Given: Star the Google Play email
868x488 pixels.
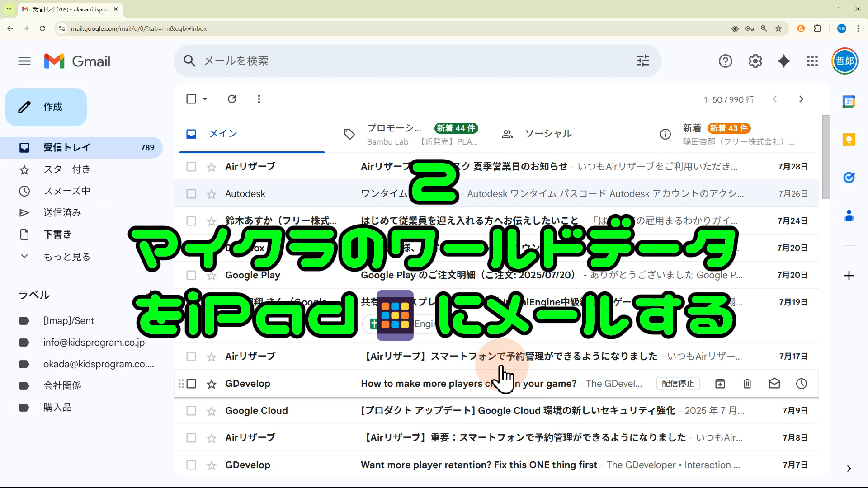Looking at the screenshot, I should [212, 275].
